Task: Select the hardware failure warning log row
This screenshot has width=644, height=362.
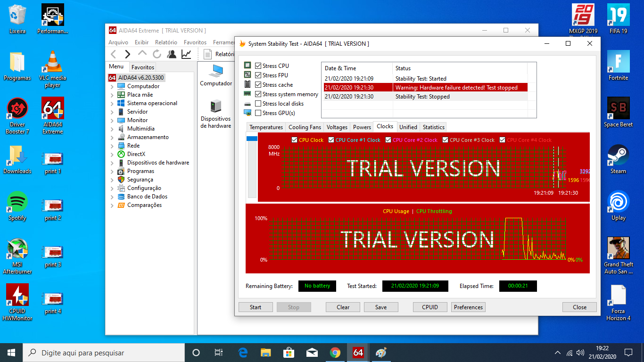Action: pyautogui.click(x=425, y=88)
